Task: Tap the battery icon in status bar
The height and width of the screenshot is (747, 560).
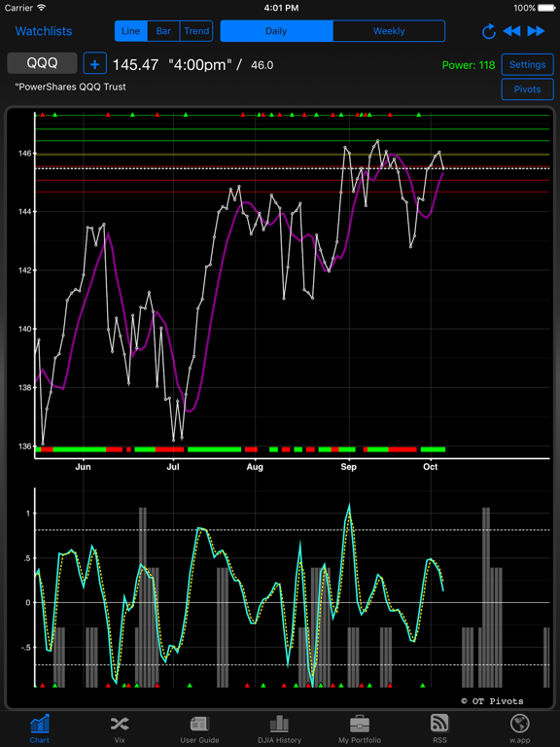Action: pyautogui.click(x=546, y=8)
